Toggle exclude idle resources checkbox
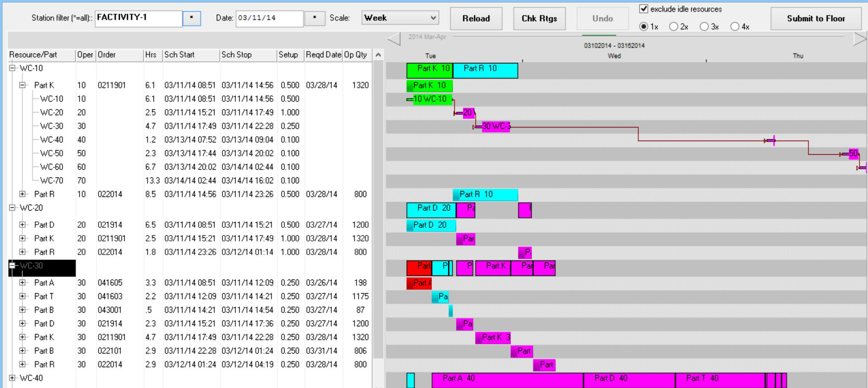This screenshot has width=868, height=388. pos(643,9)
